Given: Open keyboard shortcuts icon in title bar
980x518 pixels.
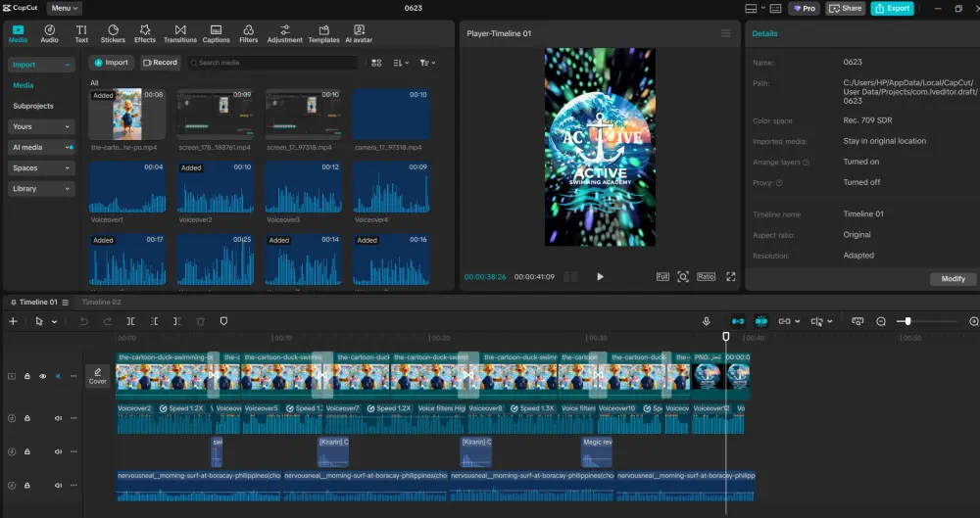Looking at the screenshot, I should (775, 8).
